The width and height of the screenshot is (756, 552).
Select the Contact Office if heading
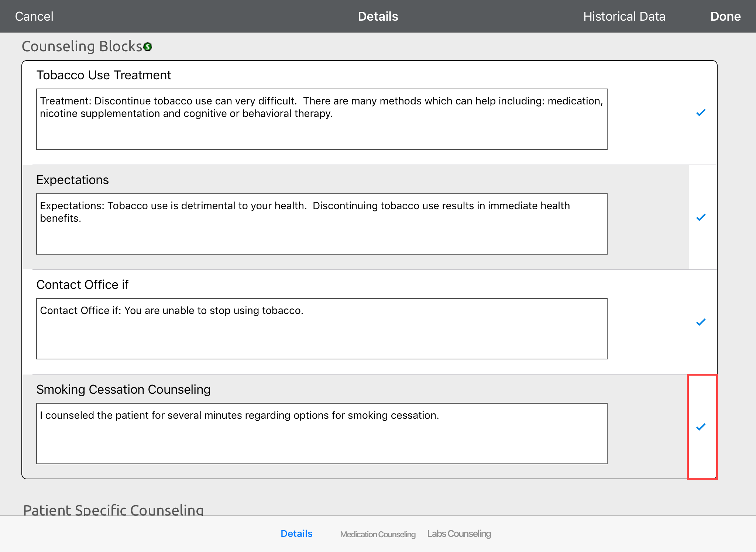pos(82,284)
